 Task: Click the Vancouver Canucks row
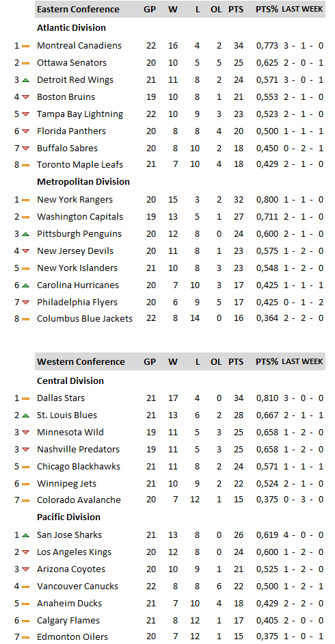[169, 587]
